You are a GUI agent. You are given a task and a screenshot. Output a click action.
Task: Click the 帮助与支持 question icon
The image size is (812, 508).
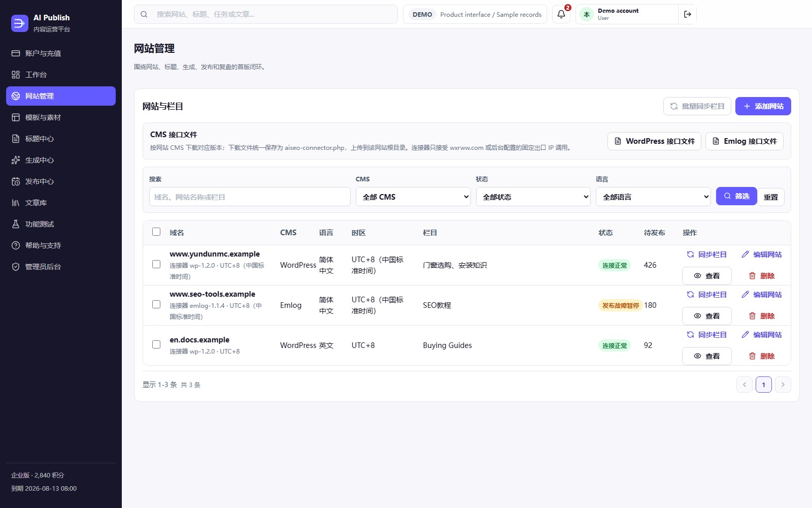tap(16, 245)
